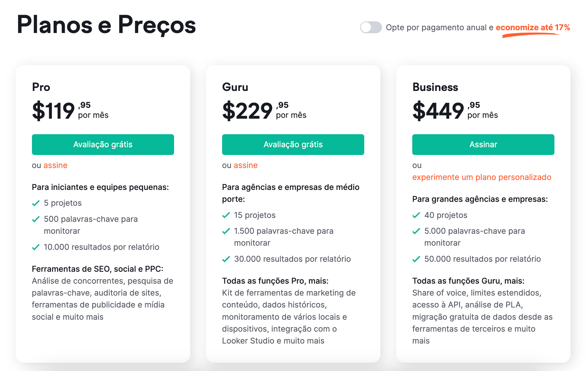Click "Assinar" on the Business plan

click(x=483, y=144)
